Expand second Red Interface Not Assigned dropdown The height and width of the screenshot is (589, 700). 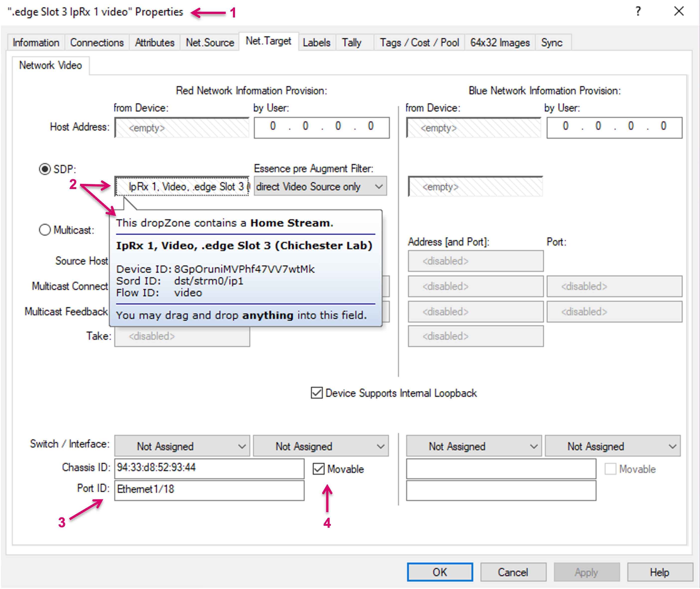321,446
